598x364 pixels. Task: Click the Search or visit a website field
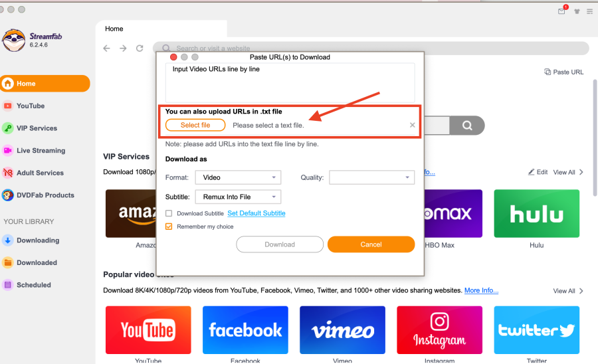(x=371, y=48)
